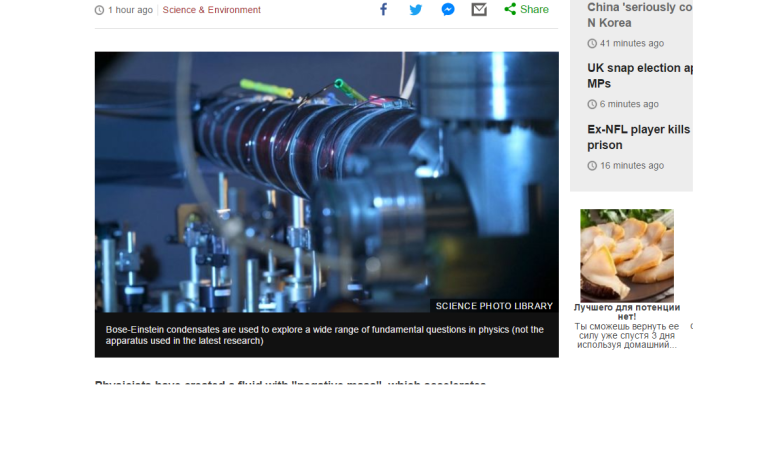Email this article envelope icon
This screenshot has width=770, height=453.
click(479, 9)
